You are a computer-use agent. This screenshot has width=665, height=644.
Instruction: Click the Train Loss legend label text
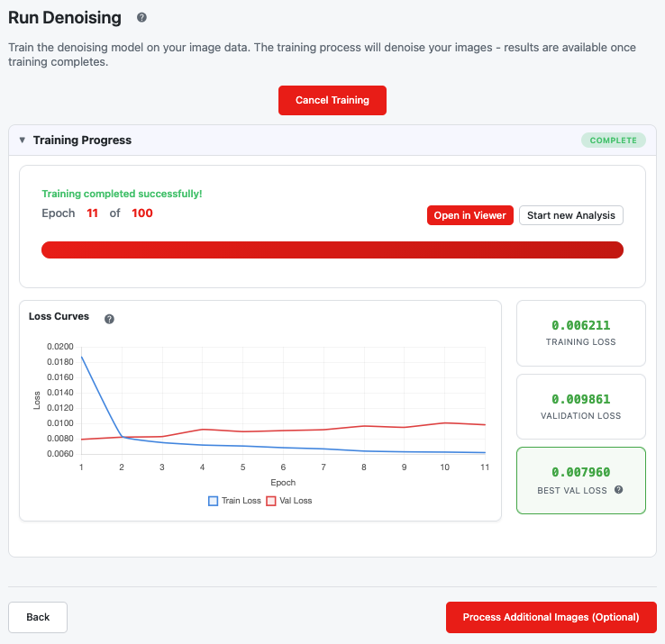click(241, 501)
